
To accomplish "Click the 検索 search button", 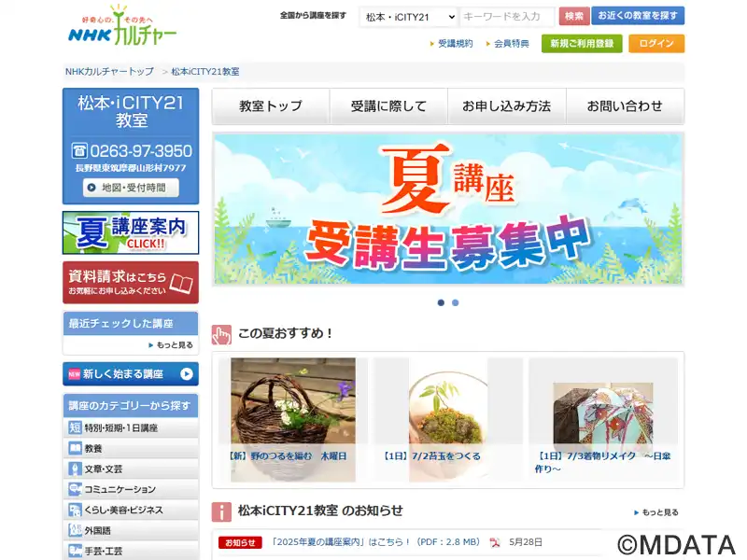I will (574, 16).
